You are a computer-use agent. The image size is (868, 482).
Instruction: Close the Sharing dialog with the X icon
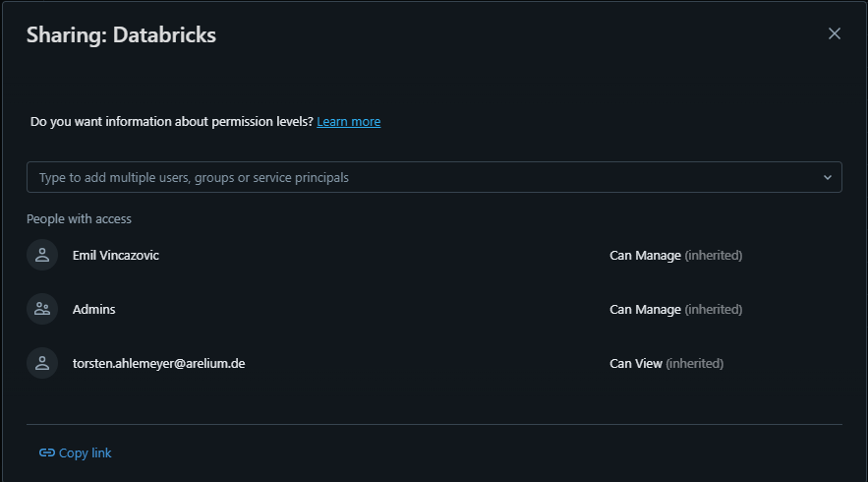tap(835, 33)
